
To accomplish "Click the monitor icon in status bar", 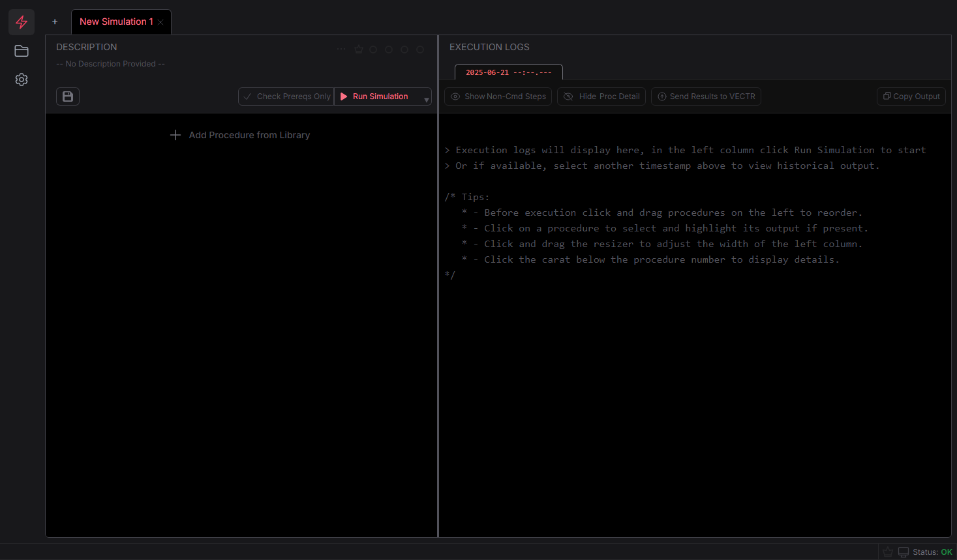I will pyautogui.click(x=904, y=552).
